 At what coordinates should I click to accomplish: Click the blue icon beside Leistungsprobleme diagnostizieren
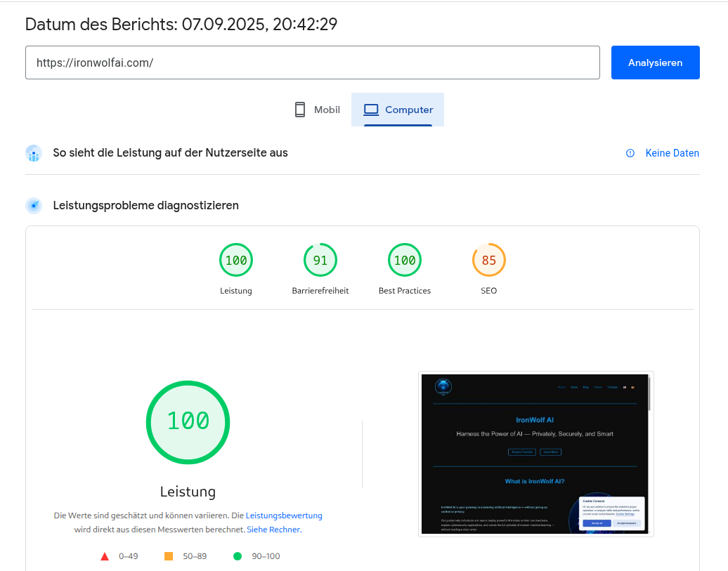click(34, 206)
